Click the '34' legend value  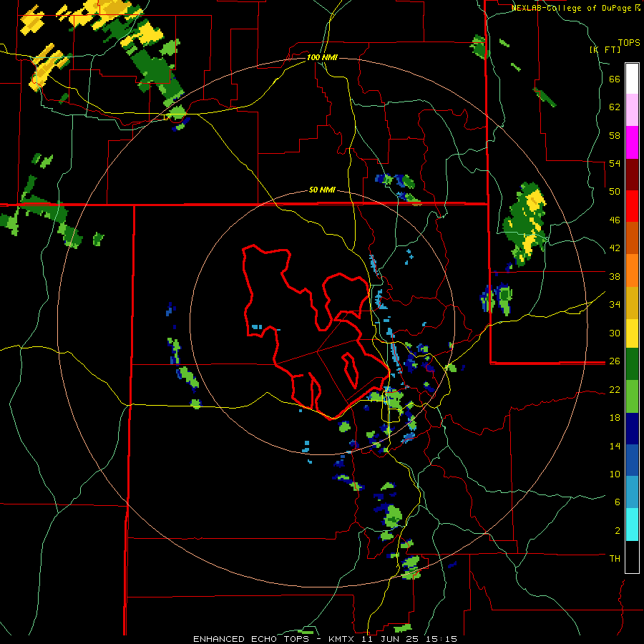(x=615, y=305)
